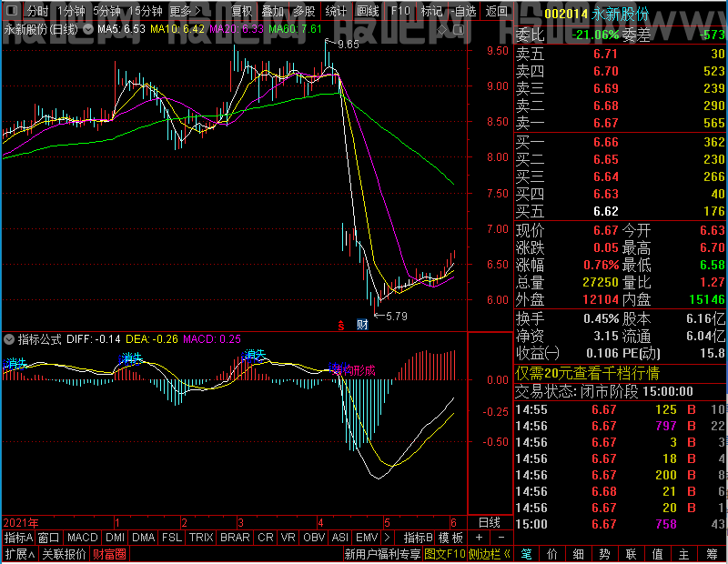Screen dimensions: 728x564
Task: Open 关联报价 tab
Action: [64, 554]
